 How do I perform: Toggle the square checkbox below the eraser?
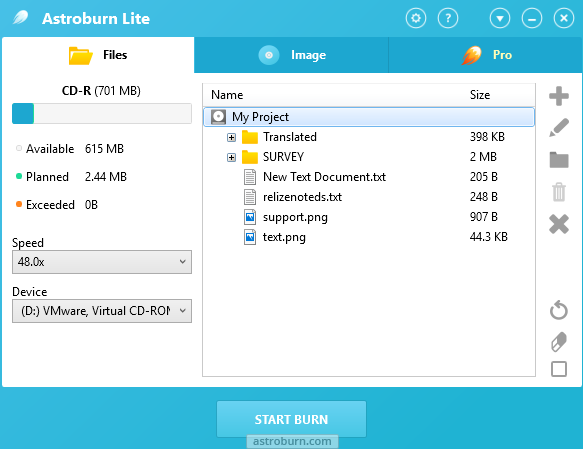[559, 369]
